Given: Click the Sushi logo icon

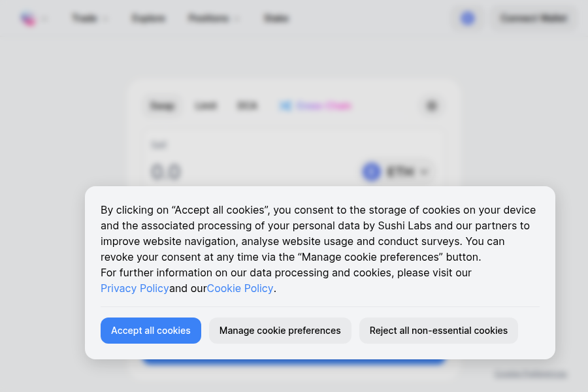Looking at the screenshot, I should [27, 18].
